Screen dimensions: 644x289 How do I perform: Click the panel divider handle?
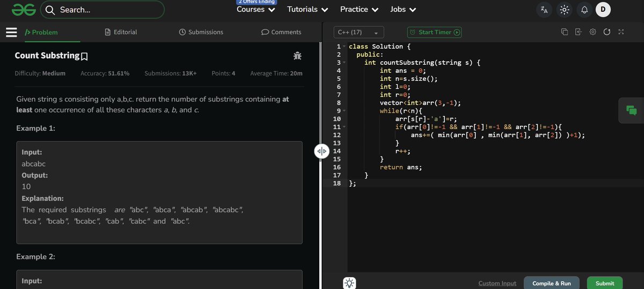pos(321,151)
